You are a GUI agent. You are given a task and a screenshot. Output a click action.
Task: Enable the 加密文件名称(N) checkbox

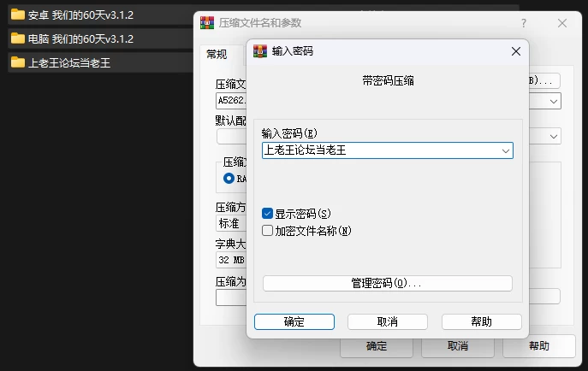click(267, 230)
